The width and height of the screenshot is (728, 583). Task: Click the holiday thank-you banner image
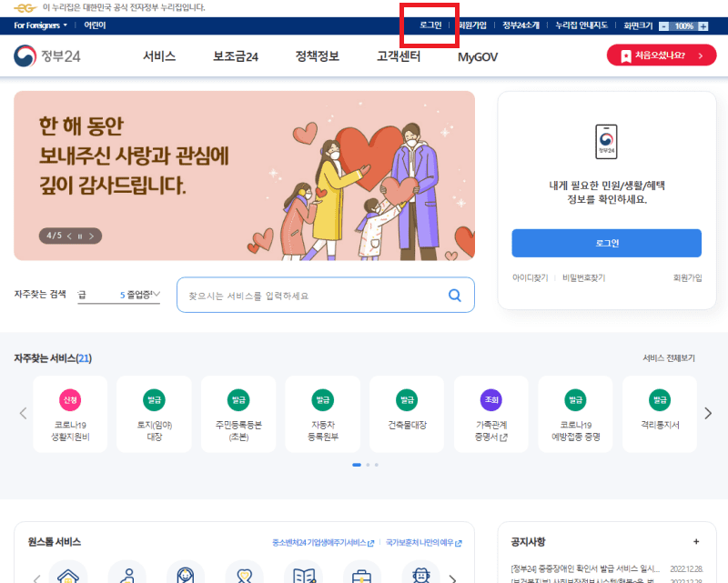coord(244,176)
